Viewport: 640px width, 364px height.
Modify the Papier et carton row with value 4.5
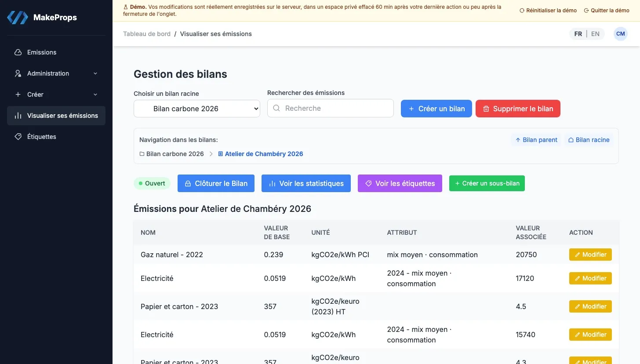pyautogui.click(x=590, y=306)
